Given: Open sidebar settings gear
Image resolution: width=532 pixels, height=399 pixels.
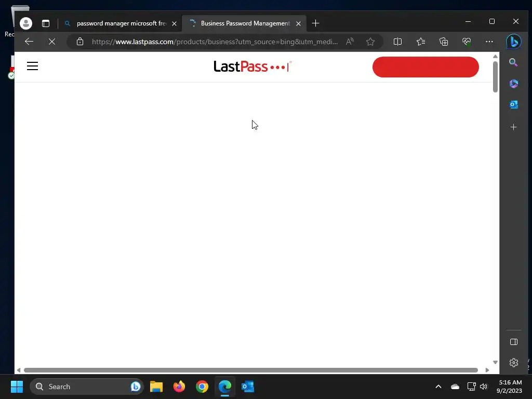Looking at the screenshot, I should coord(514,363).
